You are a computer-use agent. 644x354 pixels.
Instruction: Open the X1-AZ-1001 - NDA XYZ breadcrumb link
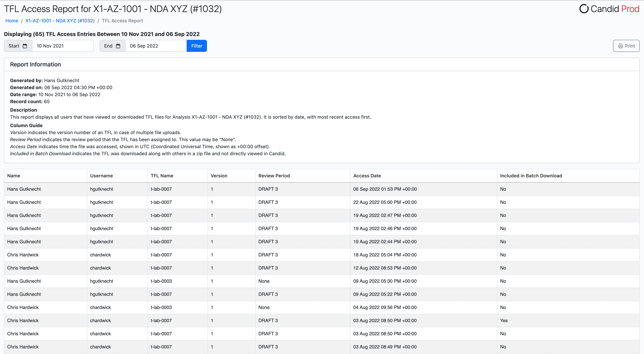point(60,21)
